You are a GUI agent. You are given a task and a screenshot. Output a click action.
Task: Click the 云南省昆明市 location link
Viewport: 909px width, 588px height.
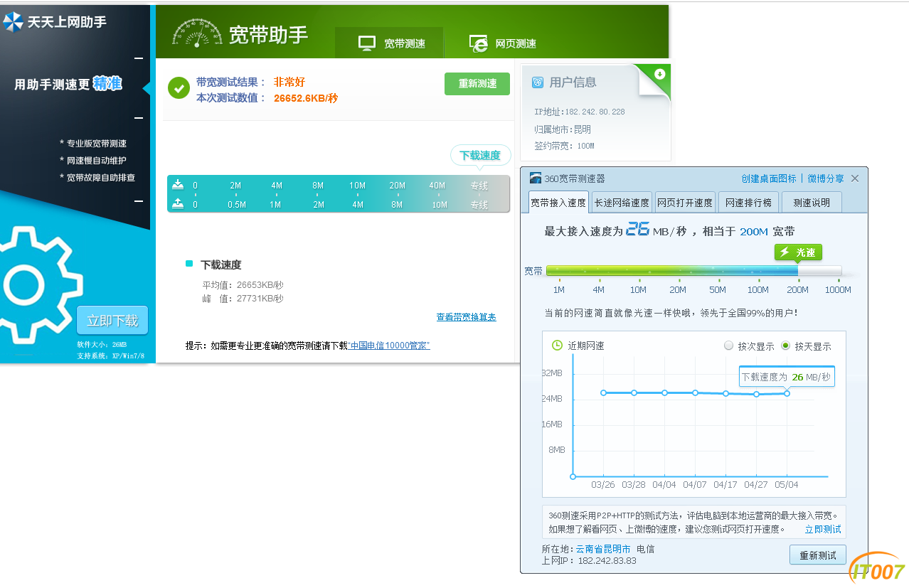603,549
